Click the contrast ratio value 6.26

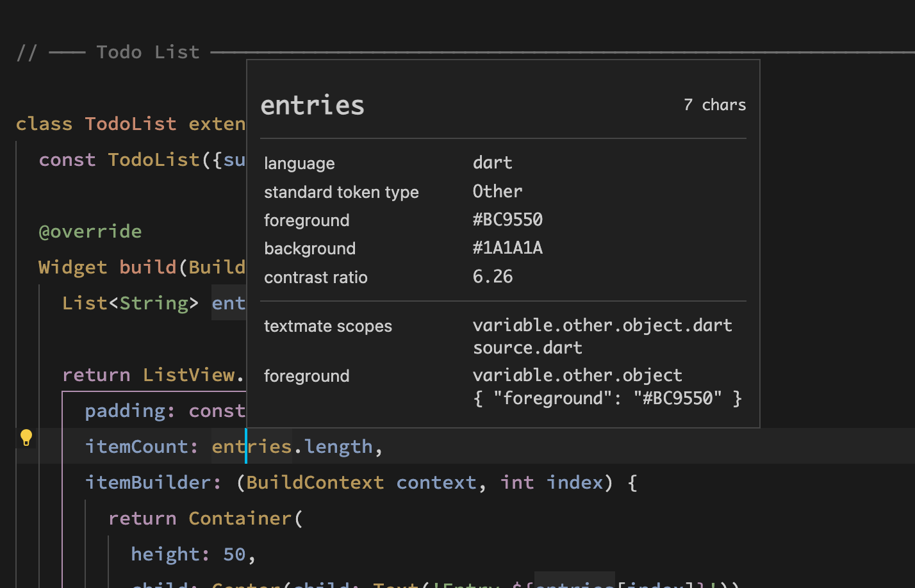[x=492, y=276]
